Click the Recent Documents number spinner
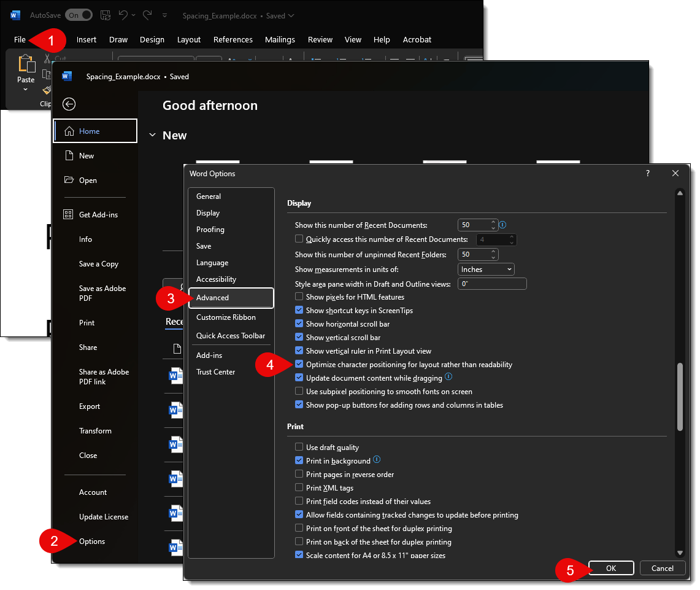This screenshot has width=700, height=590. point(493,225)
